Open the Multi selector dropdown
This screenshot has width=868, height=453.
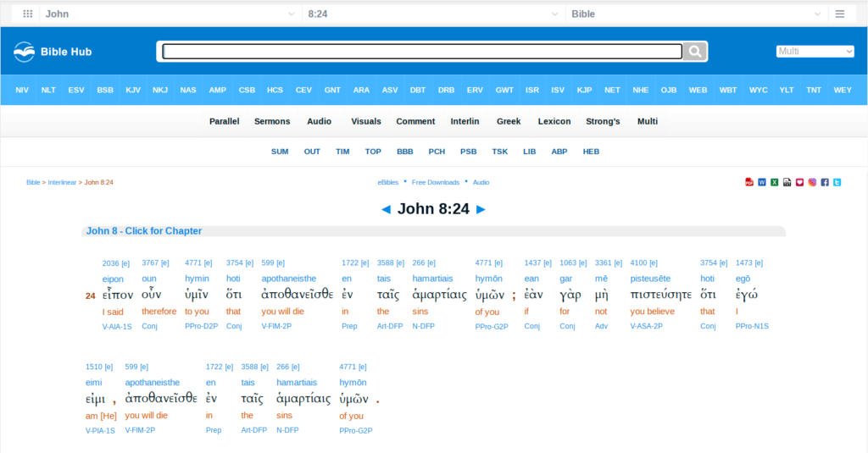point(815,52)
